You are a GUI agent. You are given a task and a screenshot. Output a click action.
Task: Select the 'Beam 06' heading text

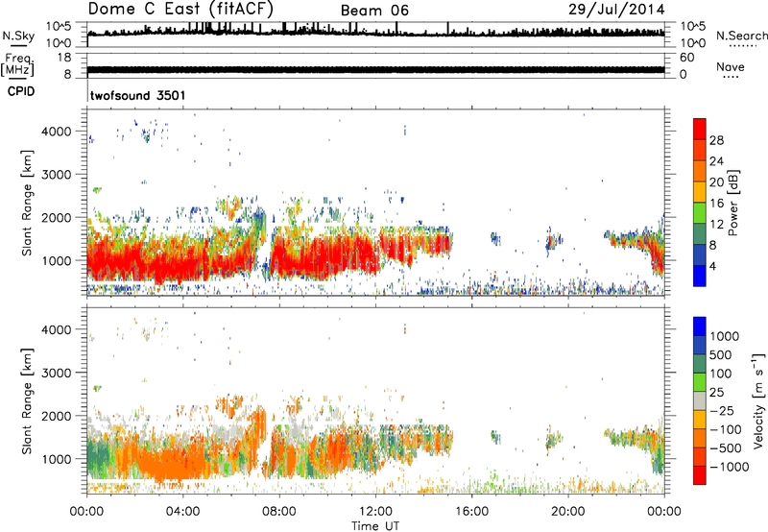click(x=374, y=11)
